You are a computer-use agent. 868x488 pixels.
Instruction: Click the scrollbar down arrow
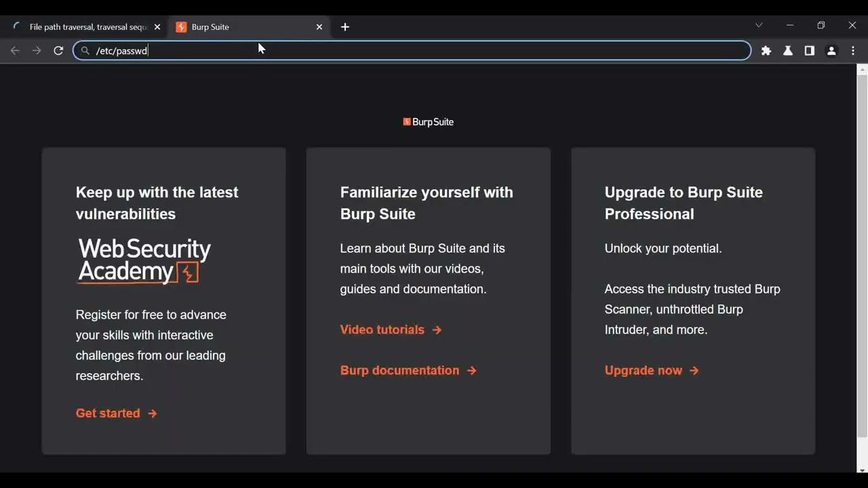click(863, 470)
